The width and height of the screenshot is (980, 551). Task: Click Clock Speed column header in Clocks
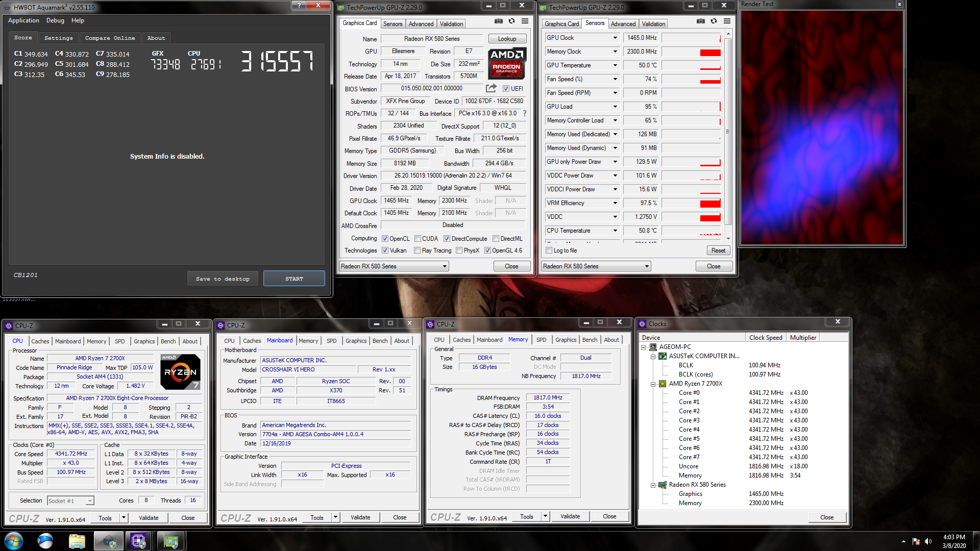pos(766,337)
